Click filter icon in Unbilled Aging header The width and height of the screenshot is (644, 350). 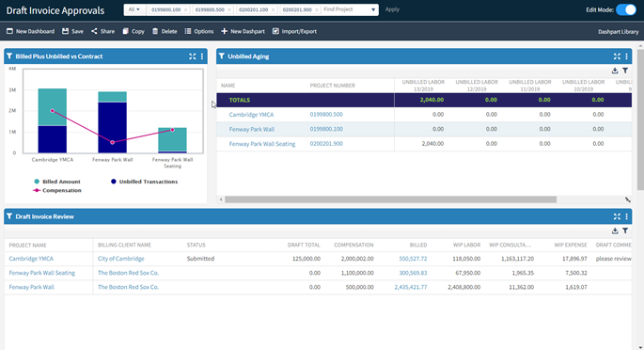point(222,56)
